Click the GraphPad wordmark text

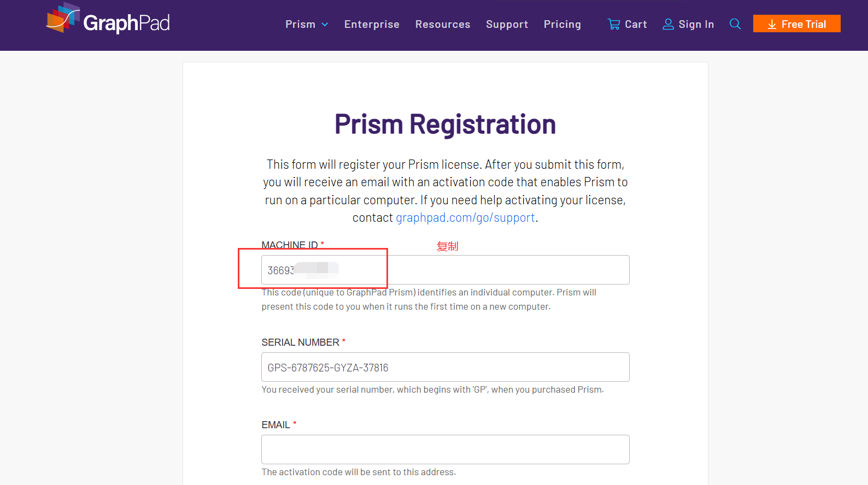coord(126,23)
